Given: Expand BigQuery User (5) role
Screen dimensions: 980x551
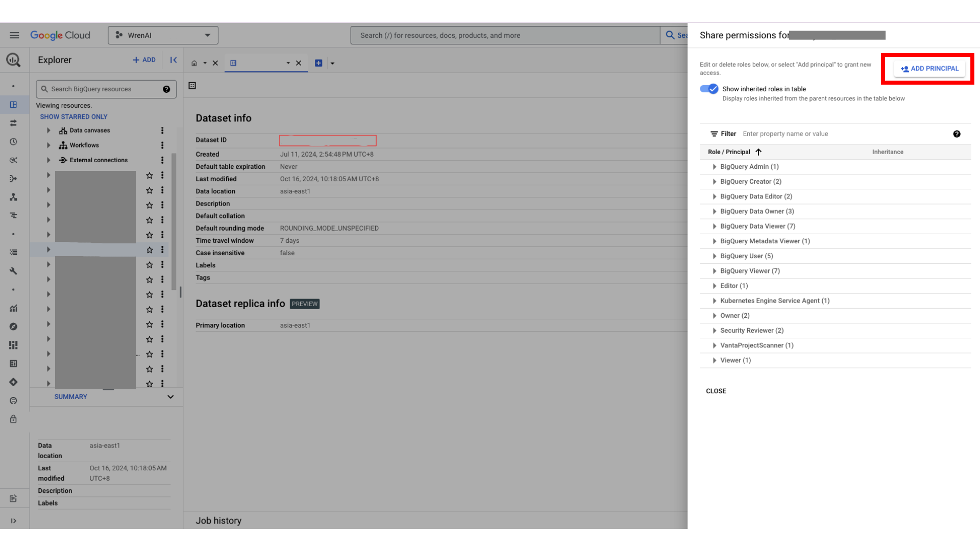Looking at the screenshot, I should pyautogui.click(x=715, y=256).
